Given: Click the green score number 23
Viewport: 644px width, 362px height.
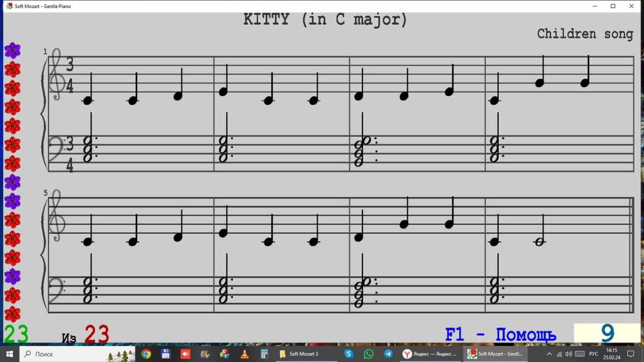Looking at the screenshot, I should coord(16,334).
